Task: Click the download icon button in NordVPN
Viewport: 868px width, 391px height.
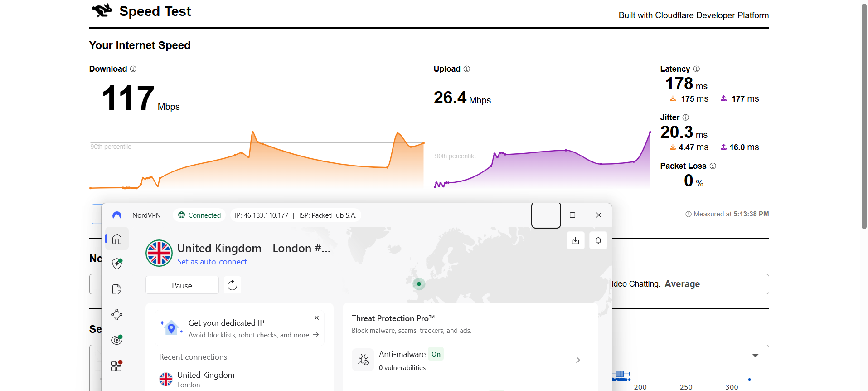Action: 575,240
